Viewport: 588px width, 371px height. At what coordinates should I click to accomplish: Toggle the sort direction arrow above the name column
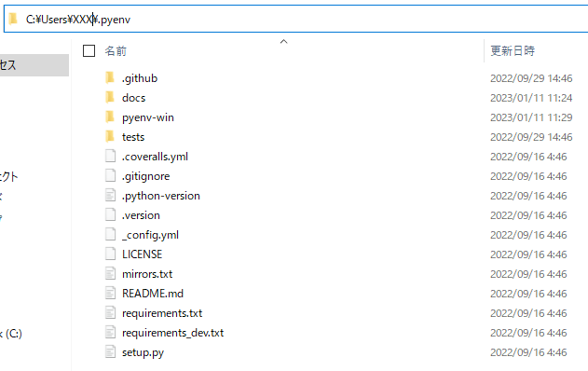click(284, 42)
